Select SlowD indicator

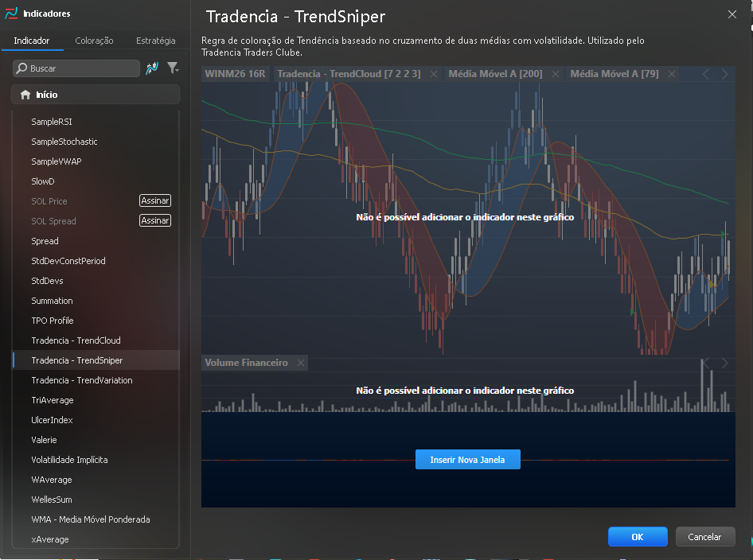[x=96, y=181]
